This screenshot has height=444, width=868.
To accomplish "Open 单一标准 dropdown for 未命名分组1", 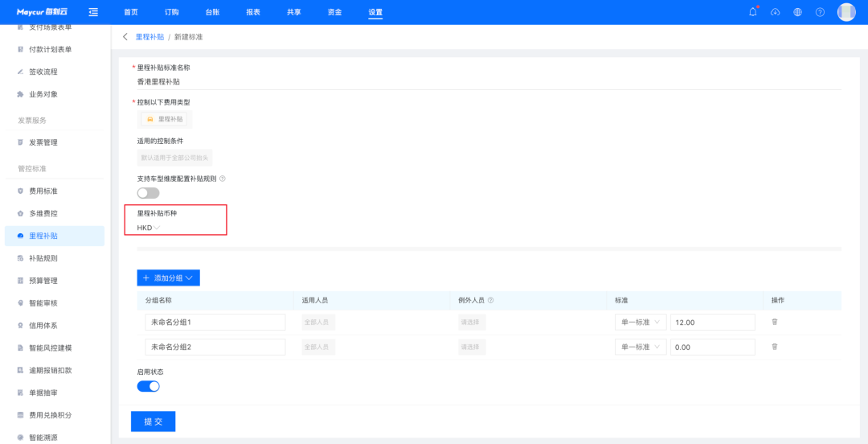I will [640, 322].
